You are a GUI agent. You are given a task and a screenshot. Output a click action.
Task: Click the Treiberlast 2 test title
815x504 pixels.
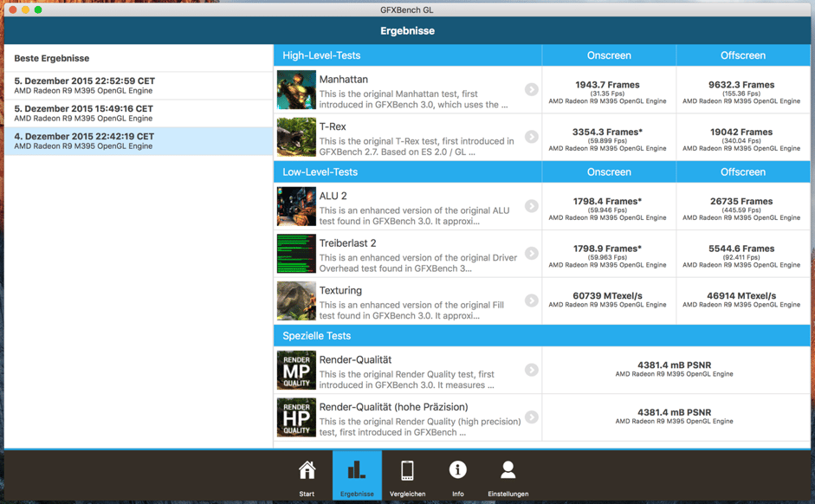click(x=347, y=242)
